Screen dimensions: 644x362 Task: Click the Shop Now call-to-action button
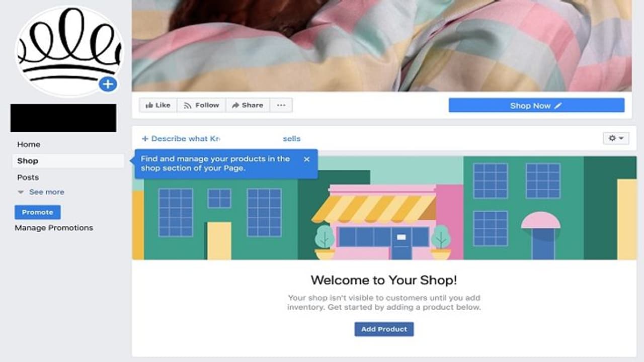536,106
